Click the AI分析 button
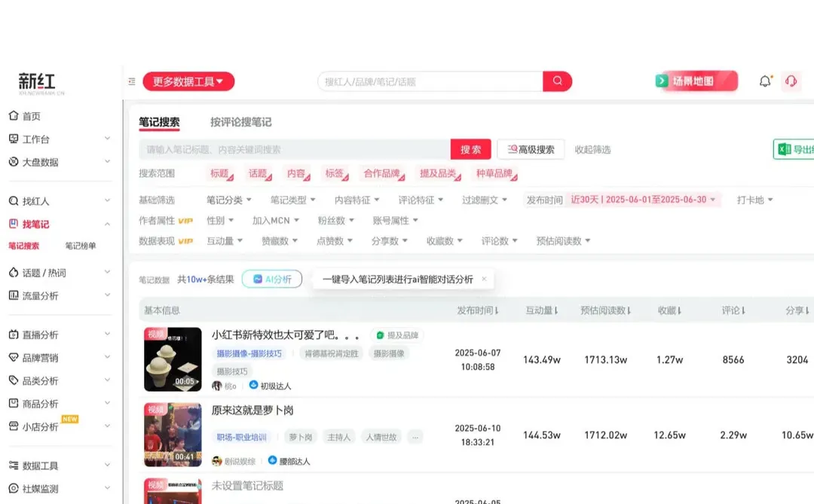The height and width of the screenshot is (504, 814). [x=272, y=279]
